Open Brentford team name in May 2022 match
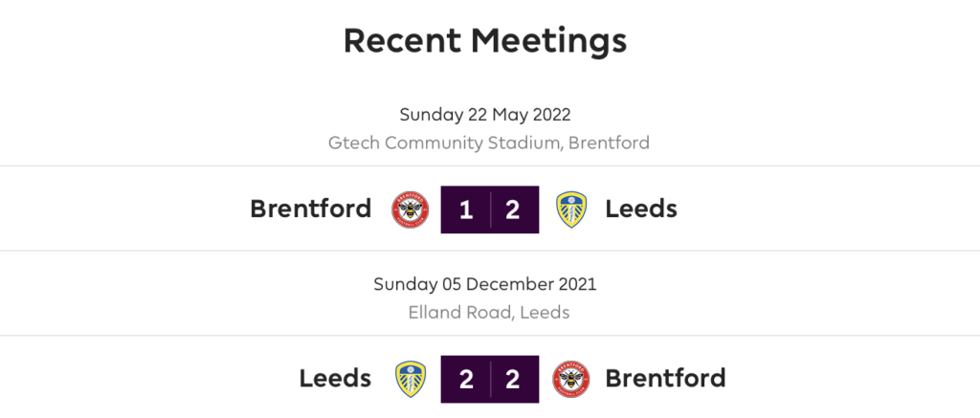Image resolution: width=980 pixels, height=418 pixels. pos(311,209)
